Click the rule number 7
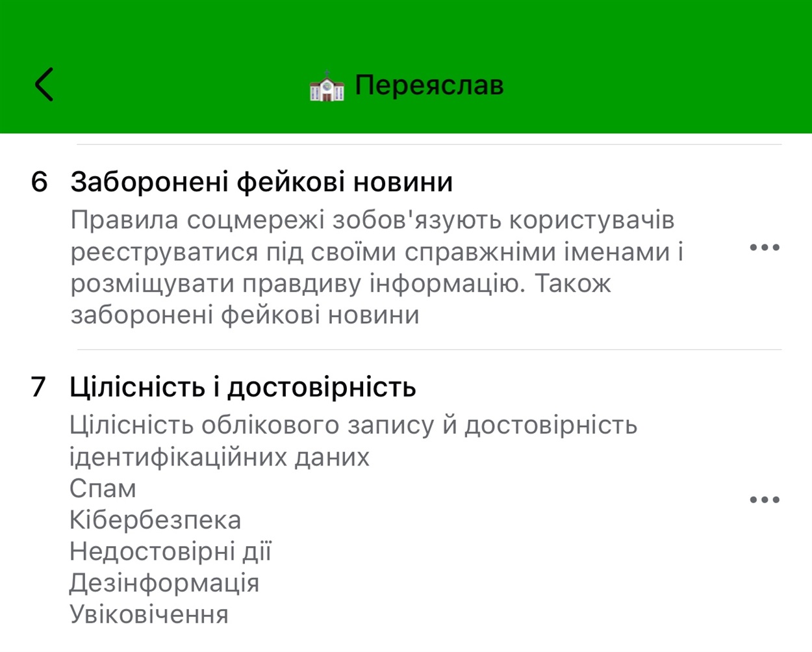Screen dimensions: 812x652 click(x=38, y=387)
